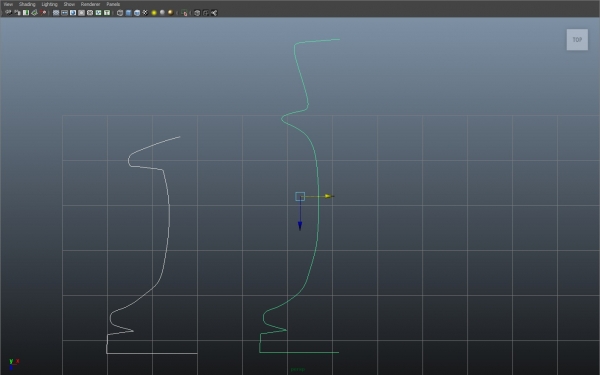Click the Select Camera icon
600x375 pixels.
[x=8, y=13]
